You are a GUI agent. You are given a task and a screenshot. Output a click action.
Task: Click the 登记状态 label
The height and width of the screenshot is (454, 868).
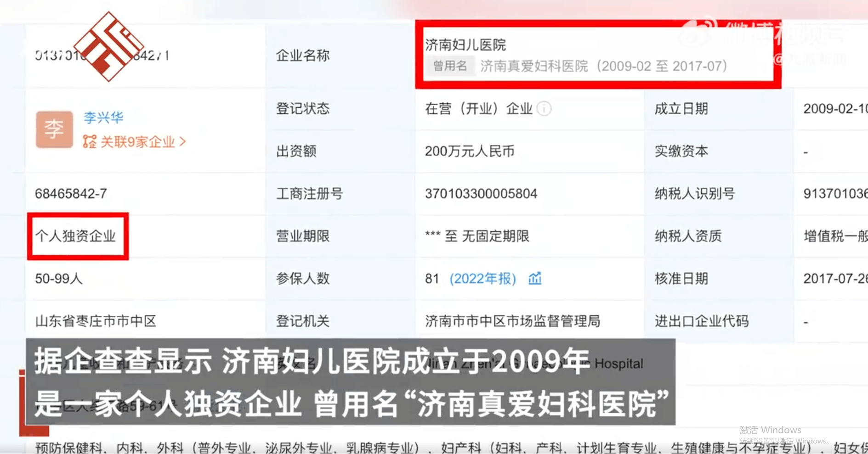(x=303, y=109)
